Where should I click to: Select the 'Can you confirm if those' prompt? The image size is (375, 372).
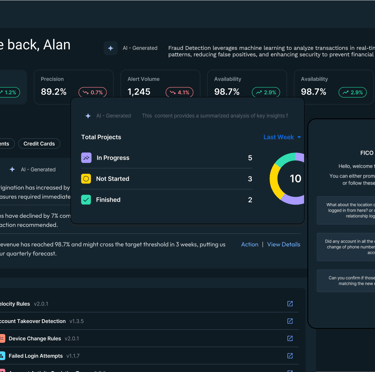[346, 281]
